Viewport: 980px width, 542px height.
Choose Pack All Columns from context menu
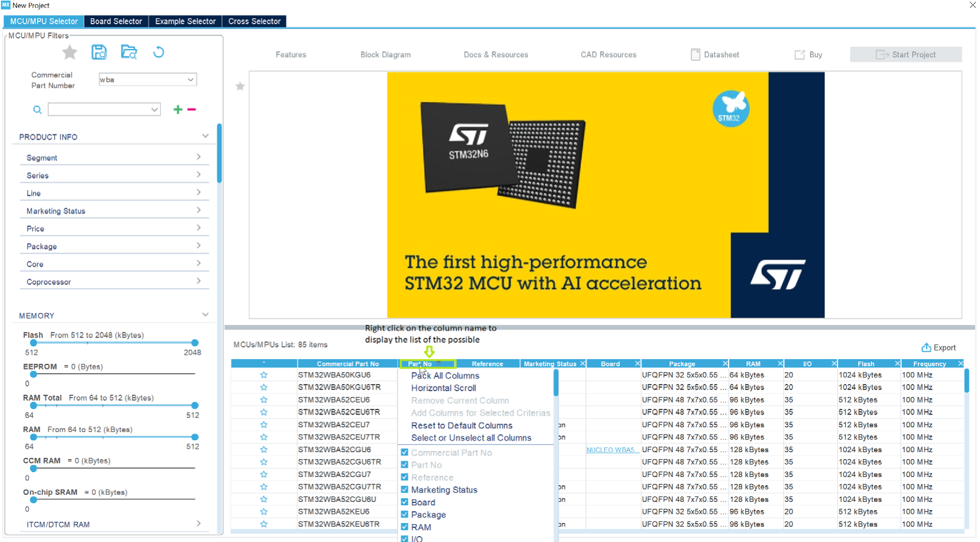pyautogui.click(x=445, y=376)
